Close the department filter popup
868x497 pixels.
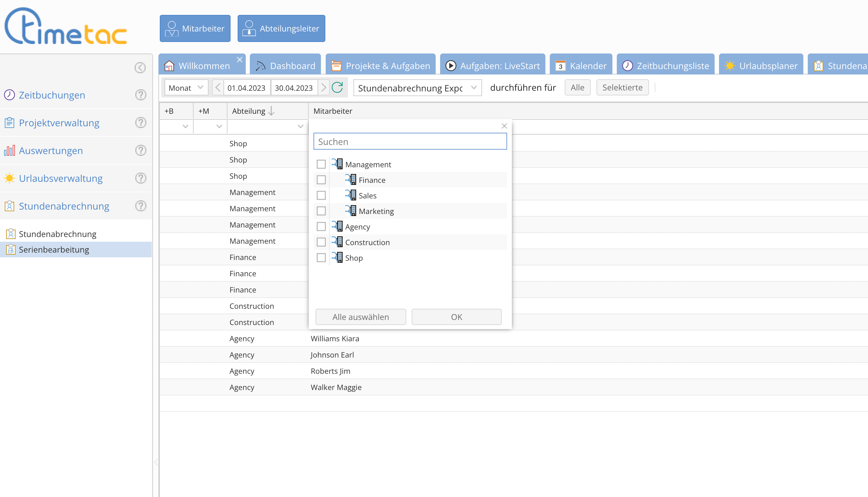point(504,126)
